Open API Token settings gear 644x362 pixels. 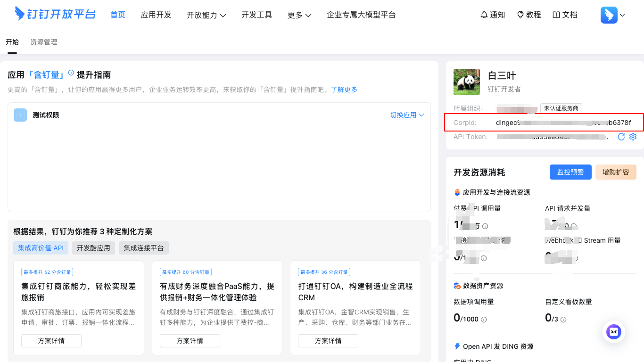[633, 137]
